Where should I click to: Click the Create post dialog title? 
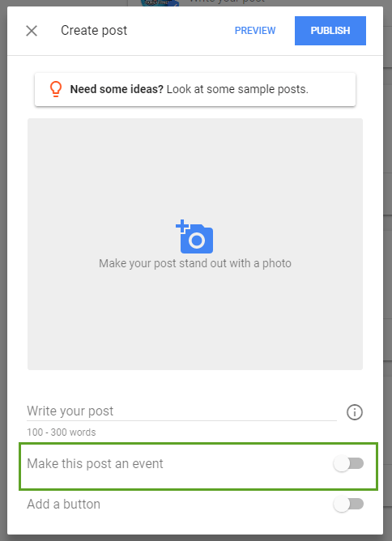coord(94,31)
